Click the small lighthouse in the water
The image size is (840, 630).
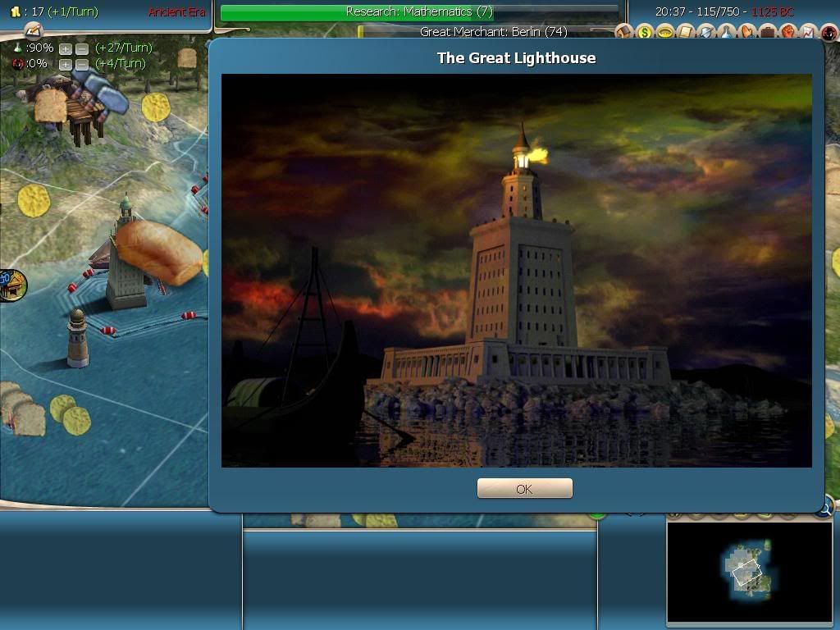[x=78, y=339]
